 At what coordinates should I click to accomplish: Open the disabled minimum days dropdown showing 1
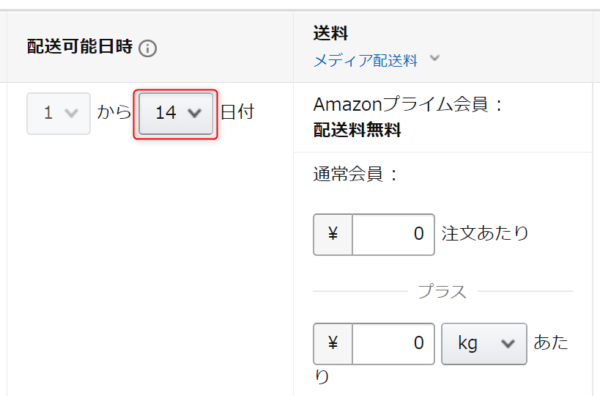tap(59, 114)
